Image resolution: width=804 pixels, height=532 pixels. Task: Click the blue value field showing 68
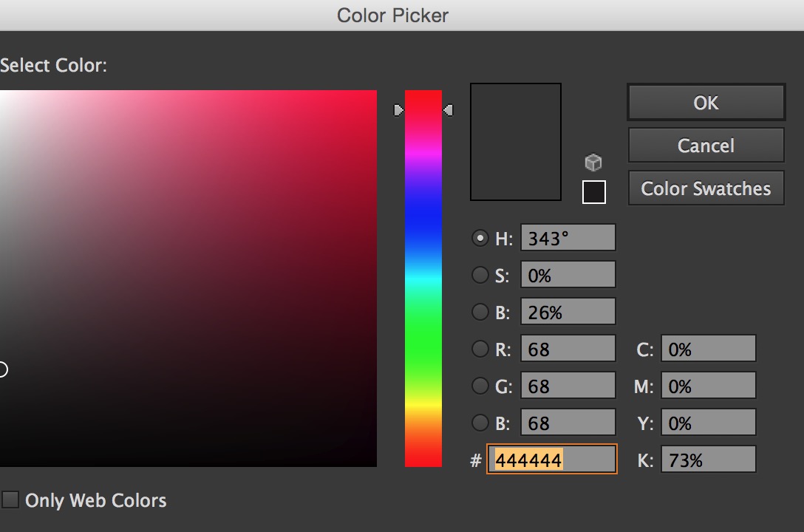coord(568,423)
